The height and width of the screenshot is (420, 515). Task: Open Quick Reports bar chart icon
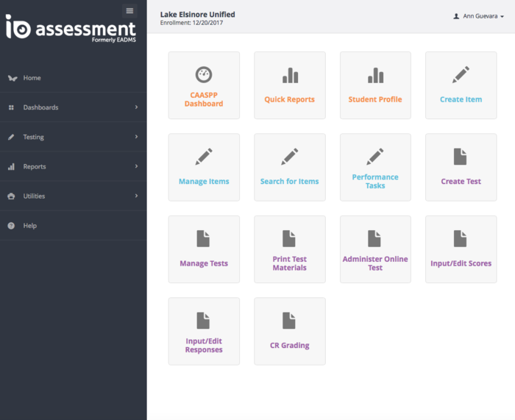pyautogui.click(x=290, y=75)
